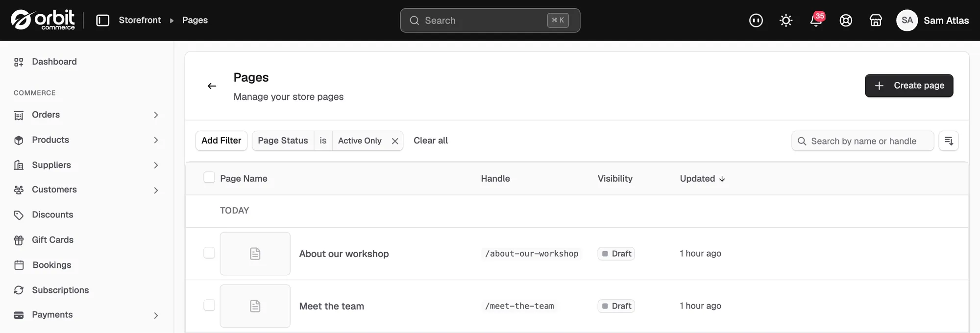Viewport: 980px width, 333px height.
Task: Click the sort arrow next to Updated
Action: click(722, 179)
